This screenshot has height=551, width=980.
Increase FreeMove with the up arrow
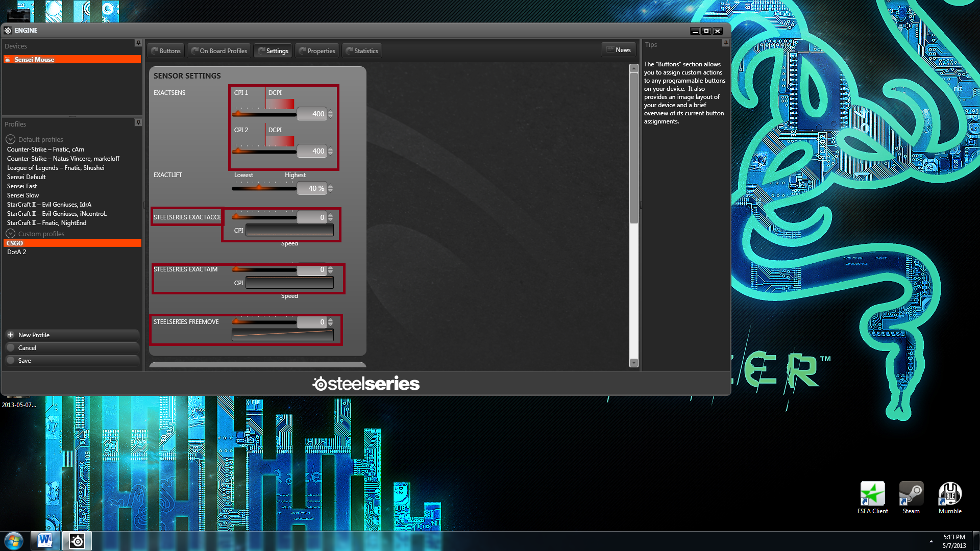pos(331,319)
